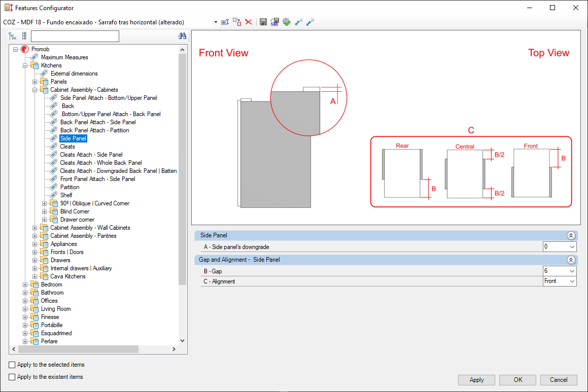Click the Kitchens folder icon

click(34, 65)
